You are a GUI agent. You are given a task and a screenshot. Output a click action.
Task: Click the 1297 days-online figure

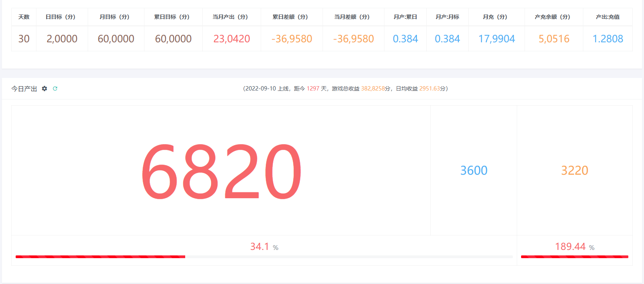click(313, 89)
